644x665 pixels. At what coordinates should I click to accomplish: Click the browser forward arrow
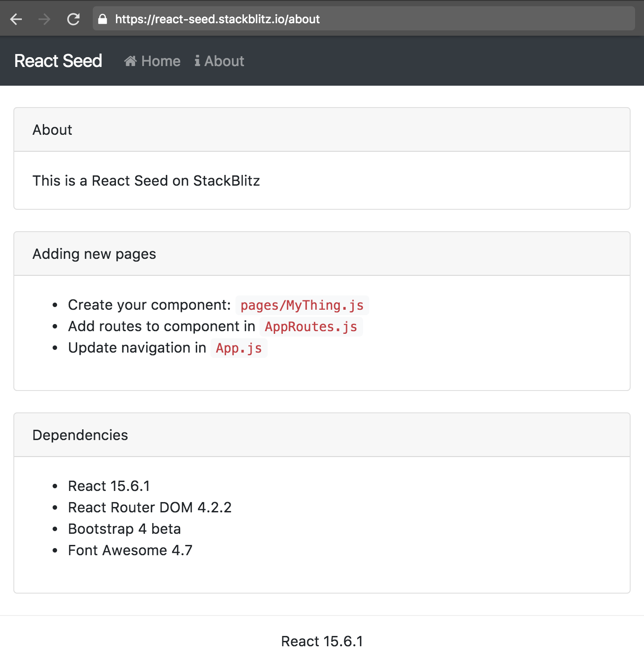point(44,19)
